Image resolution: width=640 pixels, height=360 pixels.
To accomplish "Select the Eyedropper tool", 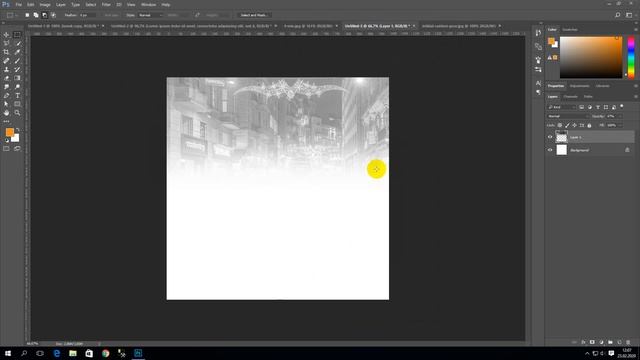I will [x=17, y=52].
